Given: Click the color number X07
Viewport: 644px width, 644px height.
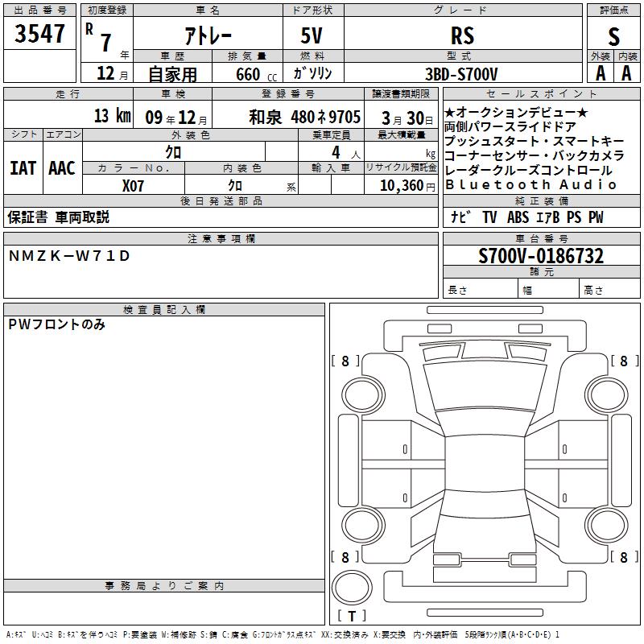Looking at the screenshot, I should [x=134, y=185].
